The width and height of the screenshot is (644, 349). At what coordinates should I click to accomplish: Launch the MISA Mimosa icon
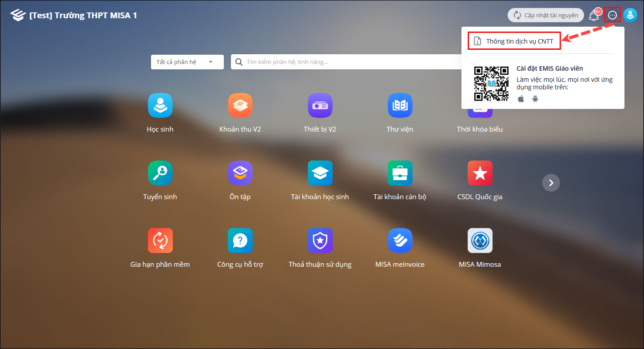point(480,241)
